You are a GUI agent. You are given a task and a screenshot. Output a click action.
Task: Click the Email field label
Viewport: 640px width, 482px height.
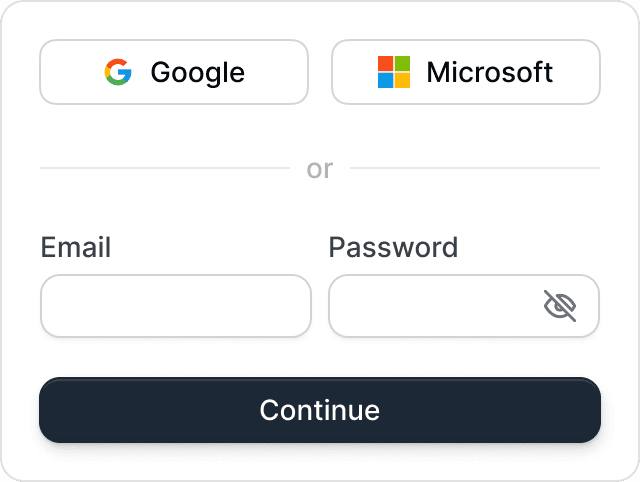[x=76, y=247]
